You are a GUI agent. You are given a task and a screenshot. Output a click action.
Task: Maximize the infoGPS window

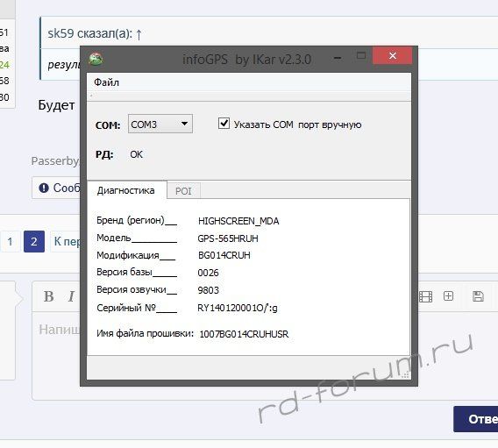361,56
